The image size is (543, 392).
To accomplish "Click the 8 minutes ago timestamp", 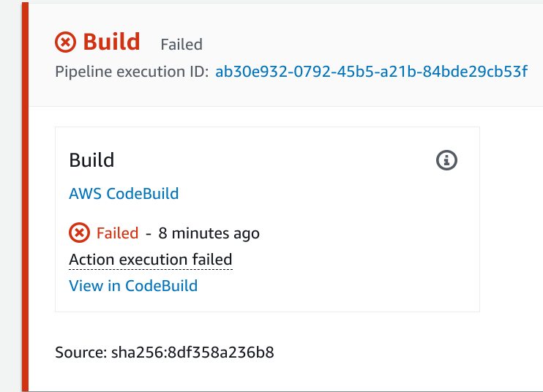I will (209, 233).
